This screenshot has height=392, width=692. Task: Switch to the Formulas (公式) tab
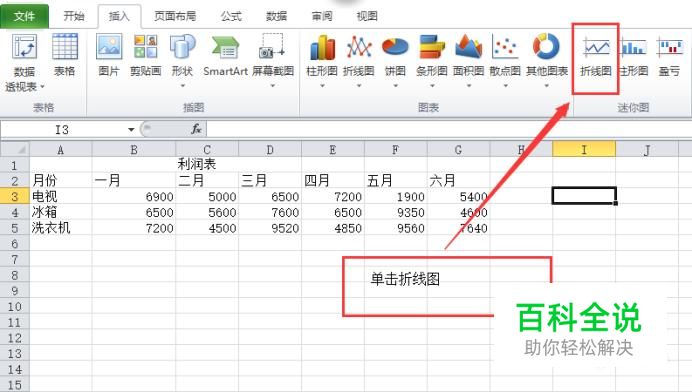[231, 16]
